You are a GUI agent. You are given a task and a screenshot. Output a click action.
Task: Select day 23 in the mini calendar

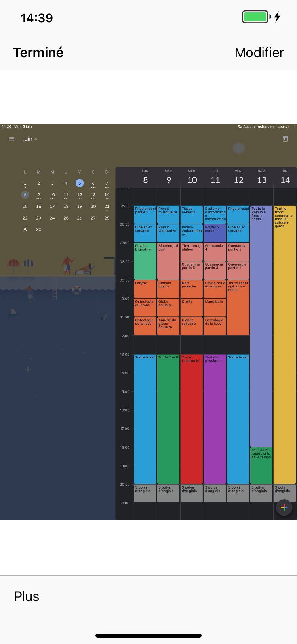click(x=39, y=218)
